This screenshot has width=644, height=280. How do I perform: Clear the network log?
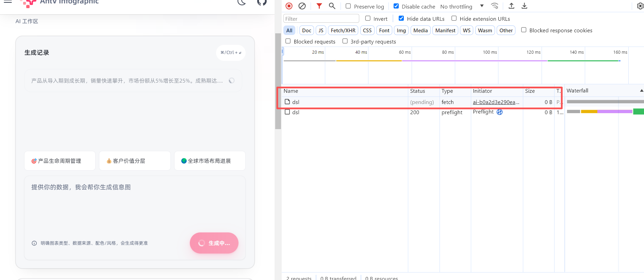click(302, 6)
